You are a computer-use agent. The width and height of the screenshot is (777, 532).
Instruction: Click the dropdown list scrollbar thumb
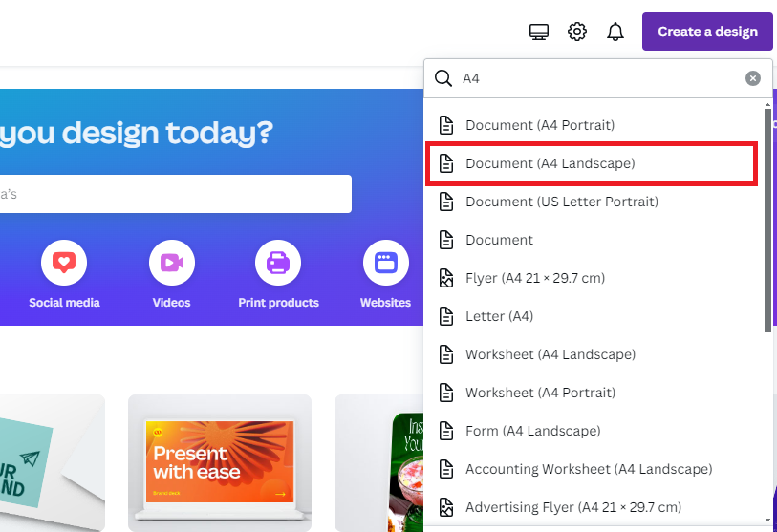click(767, 221)
